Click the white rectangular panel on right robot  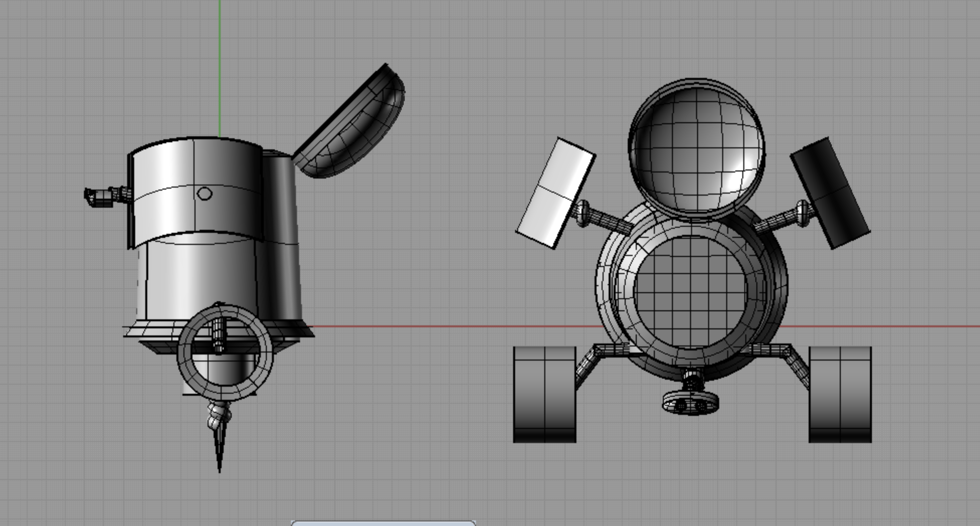coord(555,194)
